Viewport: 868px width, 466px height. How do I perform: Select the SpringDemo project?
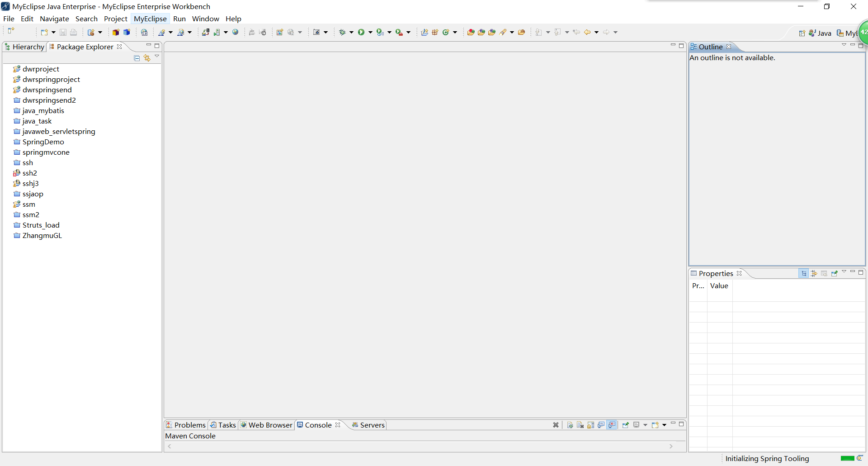(43, 142)
